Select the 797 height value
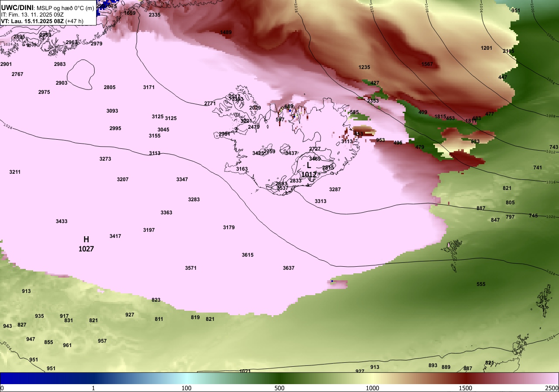Screen dimensions: 559x392 click(510, 217)
